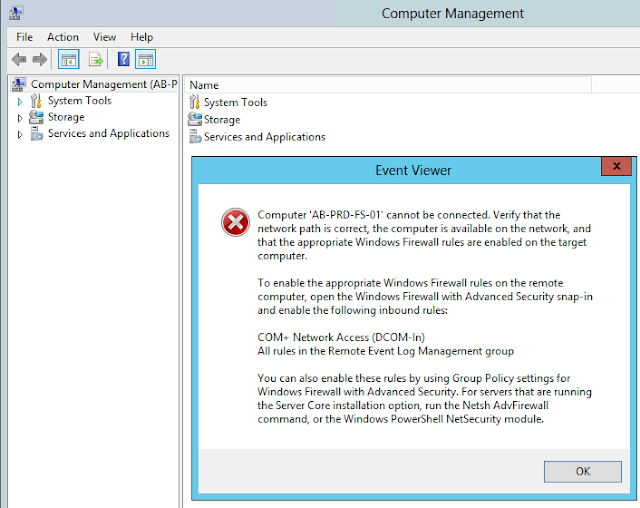
Task: Toggle the Show/Hide Action Pane icon
Action: tap(146, 60)
